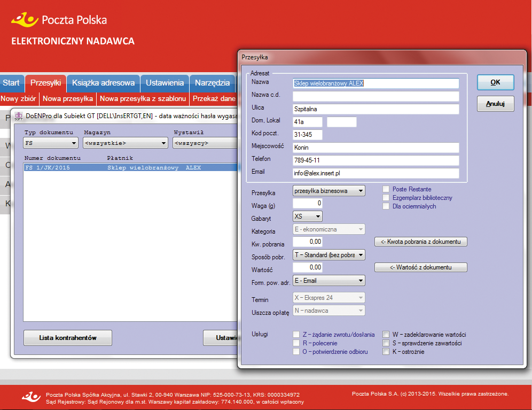
Task: Click Wartość z dokumentu button
Action: pyautogui.click(x=421, y=267)
